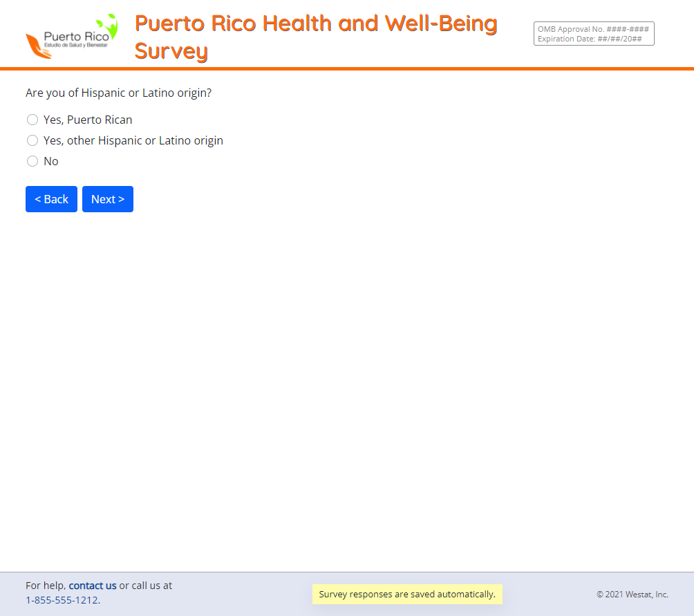The height and width of the screenshot is (616, 694).
Task: Click the Hispanic or Latino origin question text
Action: click(x=118, y=93)
